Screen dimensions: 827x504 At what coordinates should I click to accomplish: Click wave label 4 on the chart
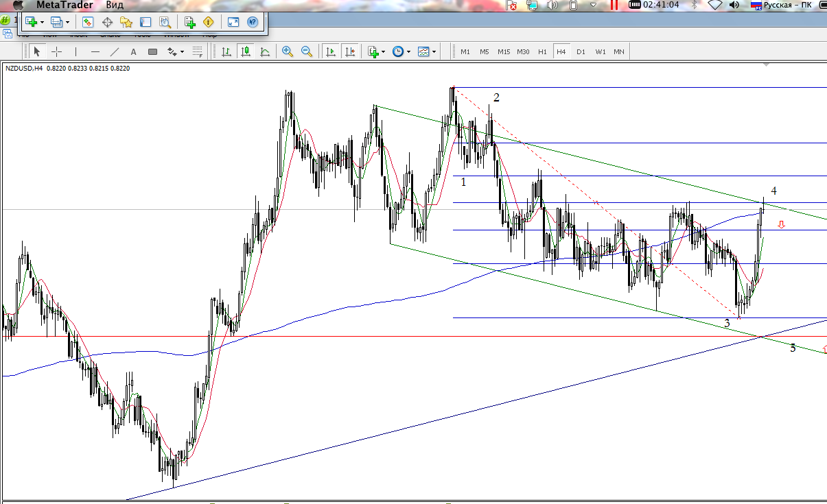773,191
